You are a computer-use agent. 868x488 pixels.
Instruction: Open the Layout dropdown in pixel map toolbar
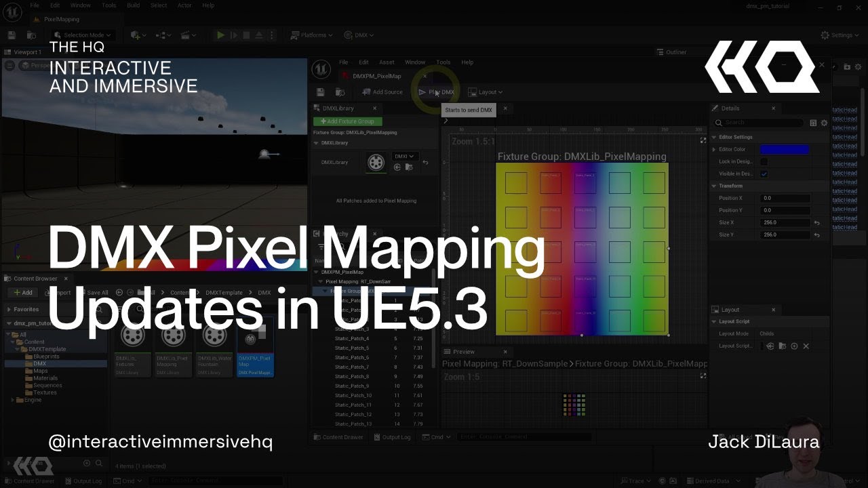pos(486,92)
